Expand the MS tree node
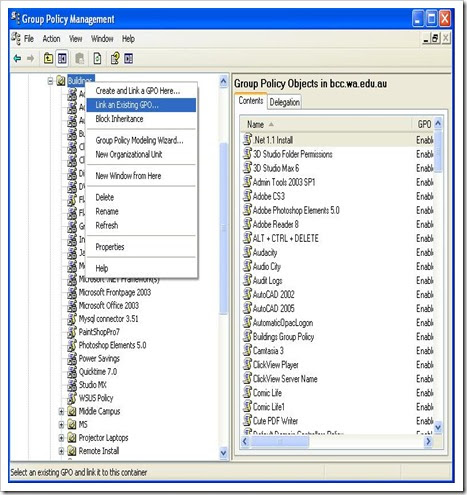This screenshot has width=467, height=495. tap(61, 425)
